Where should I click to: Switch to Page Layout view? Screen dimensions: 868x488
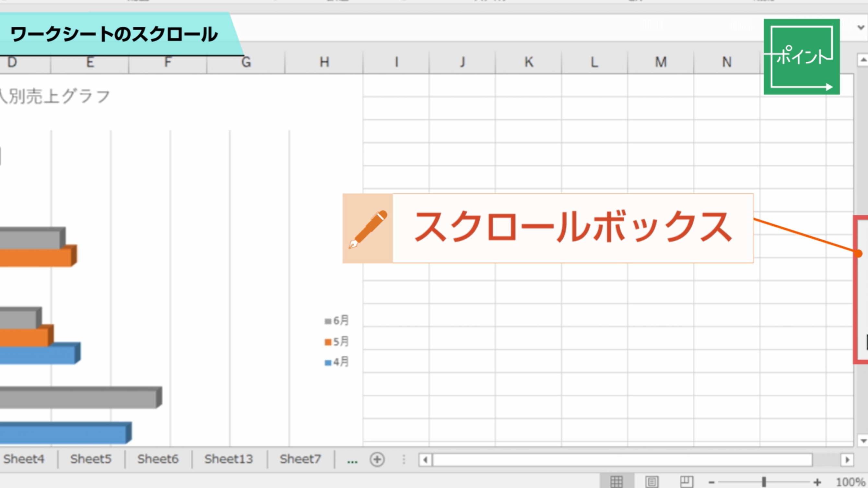point(652,481)
